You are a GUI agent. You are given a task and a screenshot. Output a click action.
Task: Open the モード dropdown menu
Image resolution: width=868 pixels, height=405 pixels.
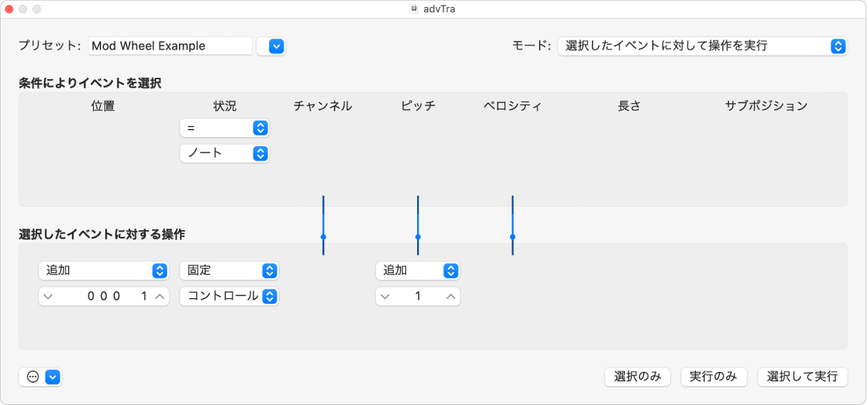702,46
